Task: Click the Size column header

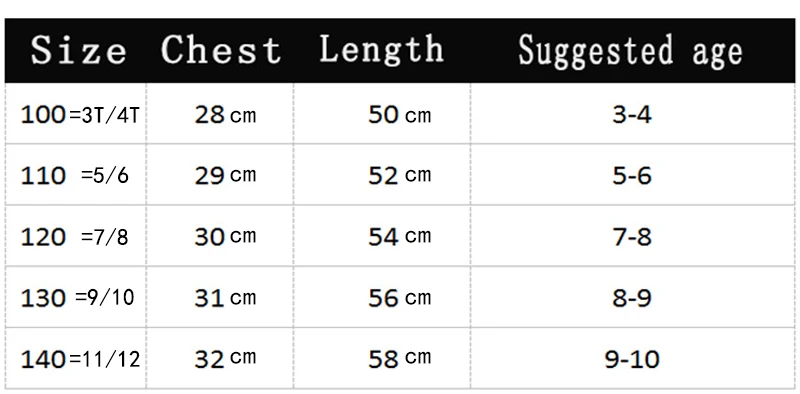Action: coord(78,51)
